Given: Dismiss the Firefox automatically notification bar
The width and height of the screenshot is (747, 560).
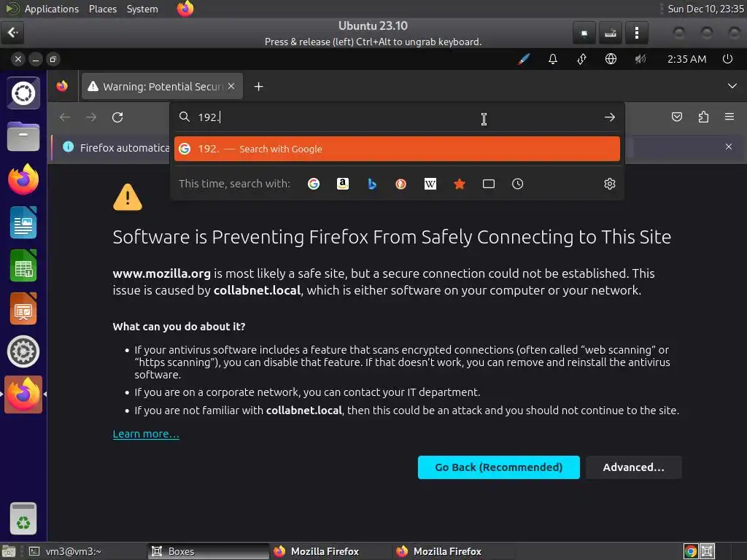Looking at the screenshot, I should [x=729, y=147].
